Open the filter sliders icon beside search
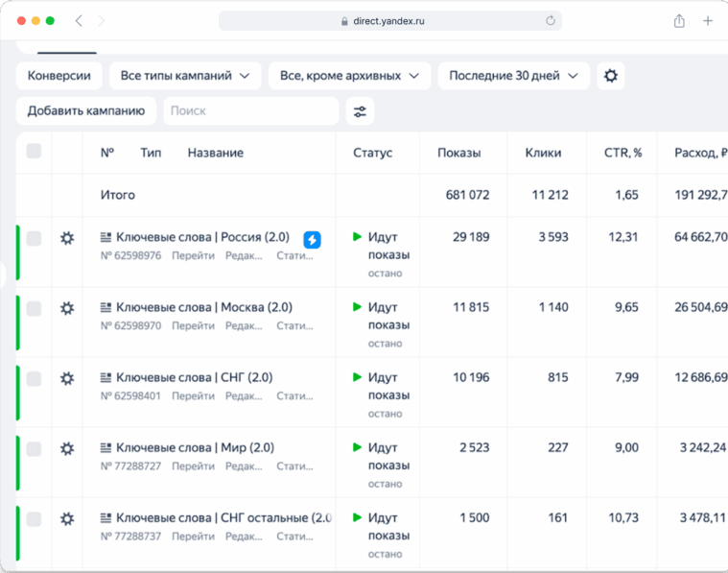 (x=360, y=111)
